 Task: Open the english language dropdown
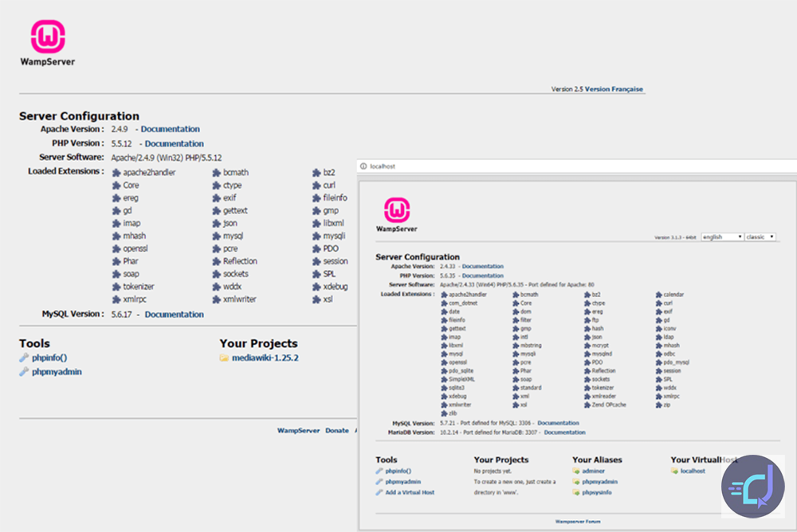tap(722, 237)
